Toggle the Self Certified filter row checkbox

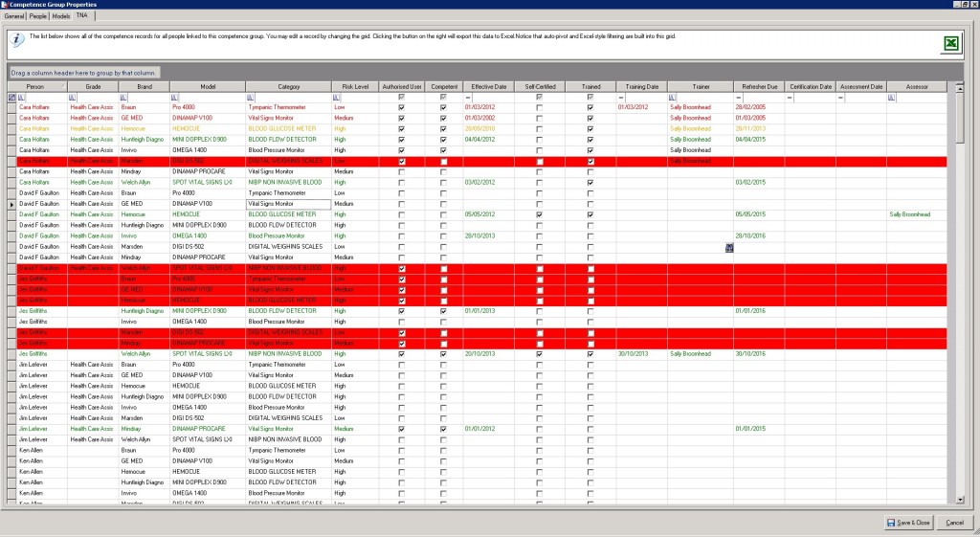coord(540,98)
